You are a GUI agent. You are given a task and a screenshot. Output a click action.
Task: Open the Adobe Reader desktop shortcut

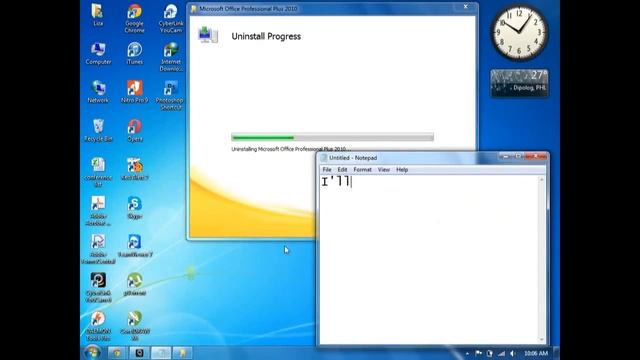point(98,210)
